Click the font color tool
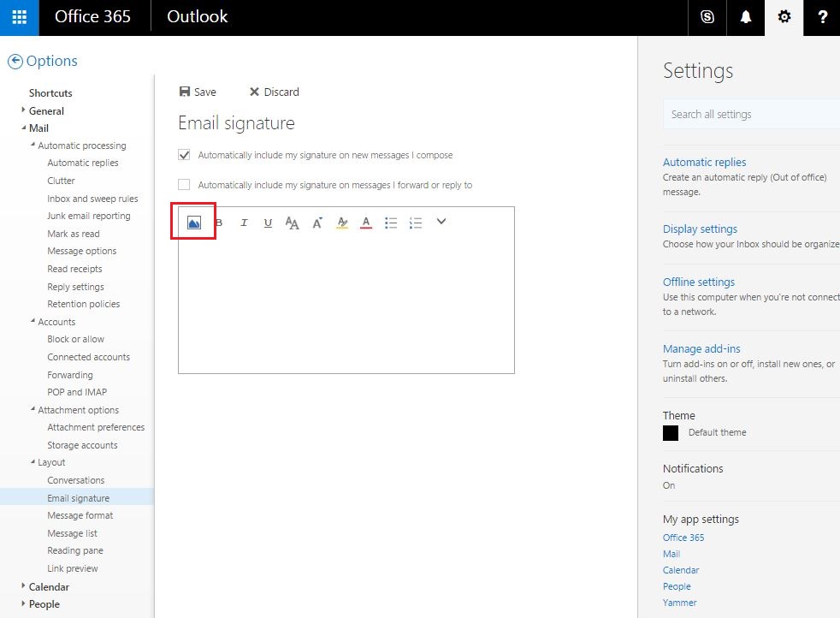This screenshot has width=840, height=618. (x=366, y=223)
